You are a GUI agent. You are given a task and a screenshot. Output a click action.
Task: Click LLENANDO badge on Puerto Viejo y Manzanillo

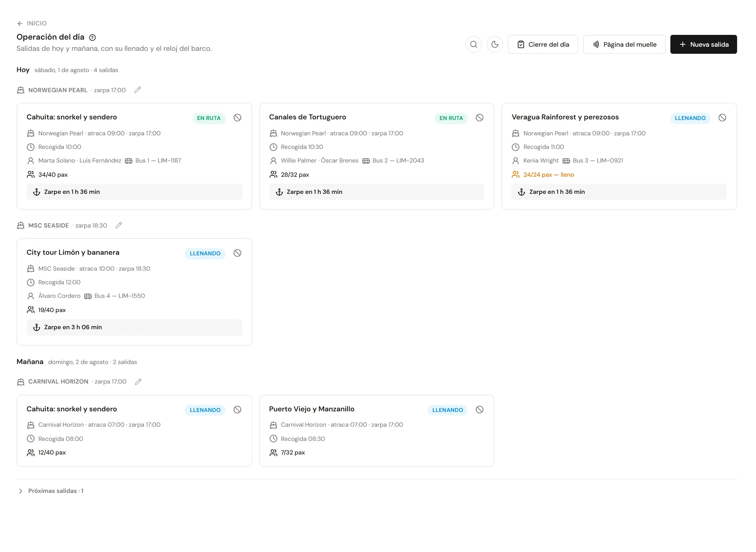tap(447, 410)
